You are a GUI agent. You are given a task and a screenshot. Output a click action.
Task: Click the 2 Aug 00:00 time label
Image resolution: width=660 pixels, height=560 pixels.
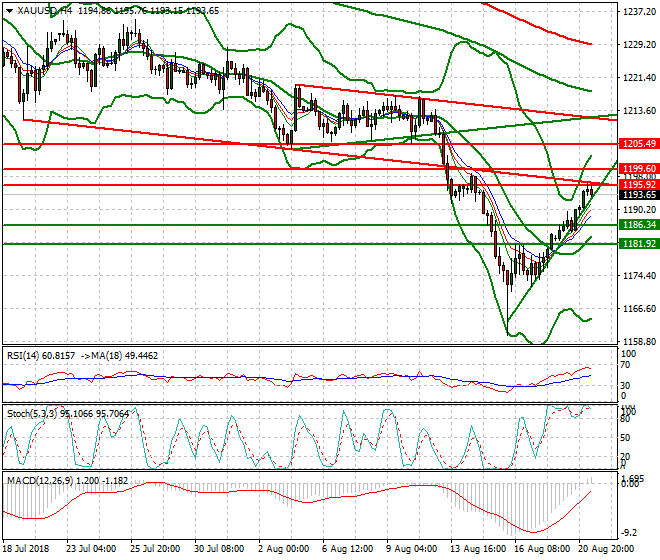coord(284,549)
